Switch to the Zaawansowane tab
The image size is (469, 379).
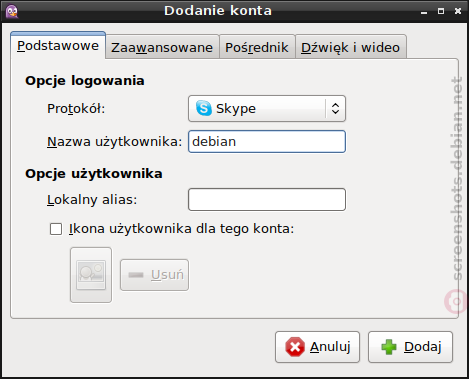tap(162, 47)
